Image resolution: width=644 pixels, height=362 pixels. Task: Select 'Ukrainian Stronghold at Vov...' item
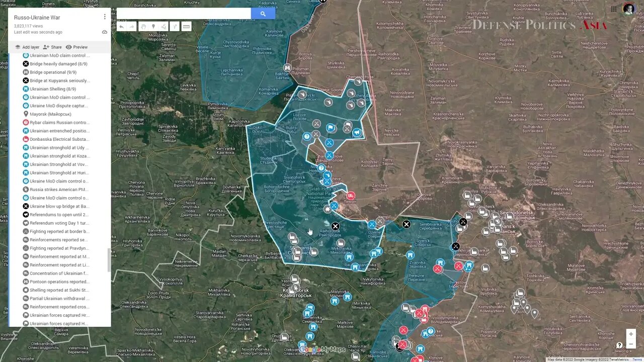tap(59, 164)
